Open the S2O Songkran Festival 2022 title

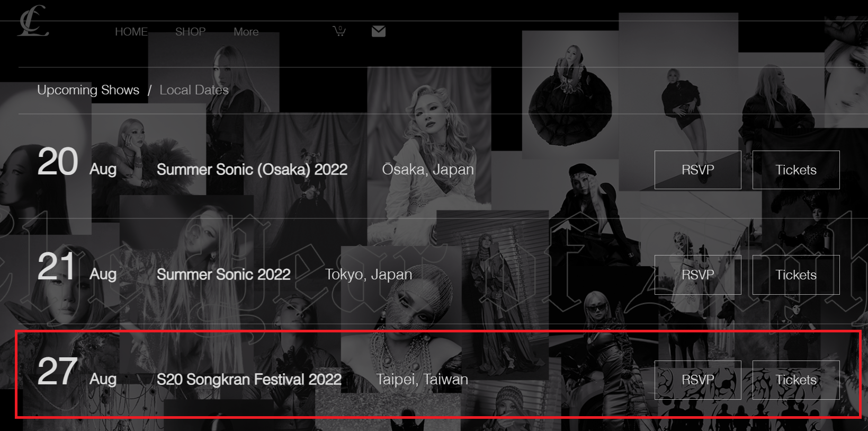click(x=249, y=380)
